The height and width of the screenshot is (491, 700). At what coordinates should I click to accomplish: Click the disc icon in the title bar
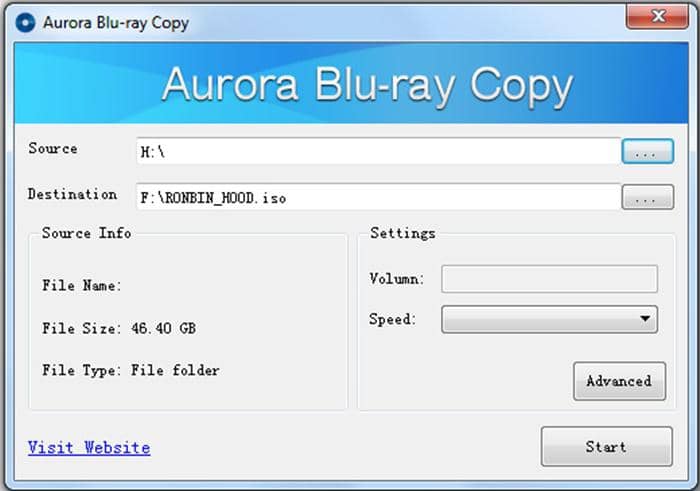(x=26, y=21)
